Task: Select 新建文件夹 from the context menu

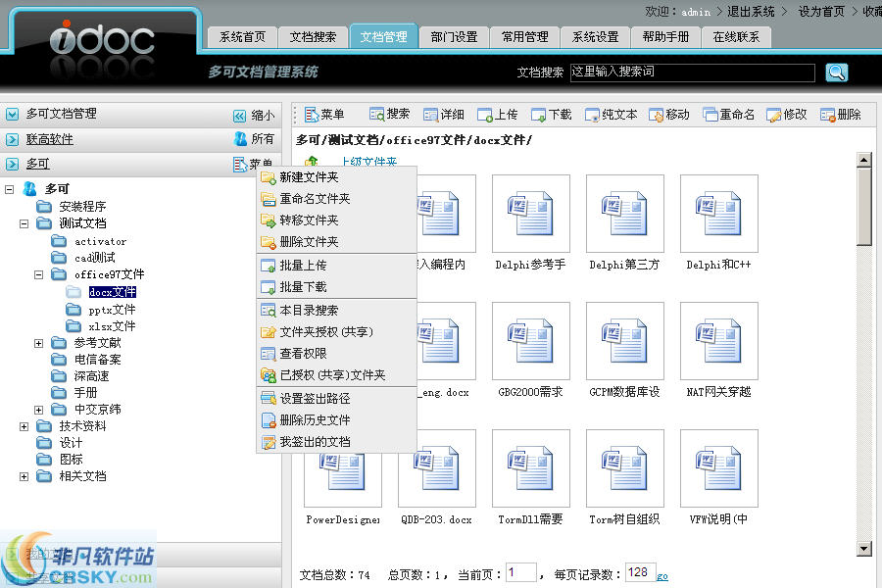Action: point(308,177)
